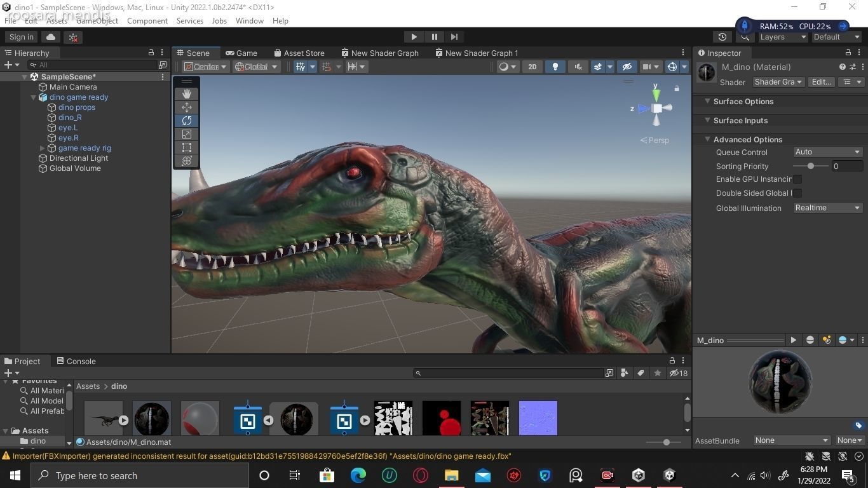This screenshot has width=868, height=488.
Task: Click the Pause button
Action: tap(435, 37)
